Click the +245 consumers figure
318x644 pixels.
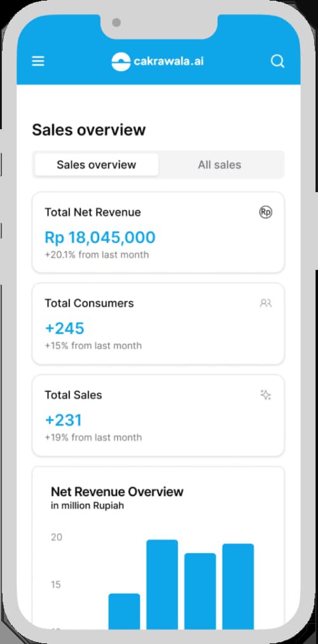pyautogui.click(x=64, y=328)
